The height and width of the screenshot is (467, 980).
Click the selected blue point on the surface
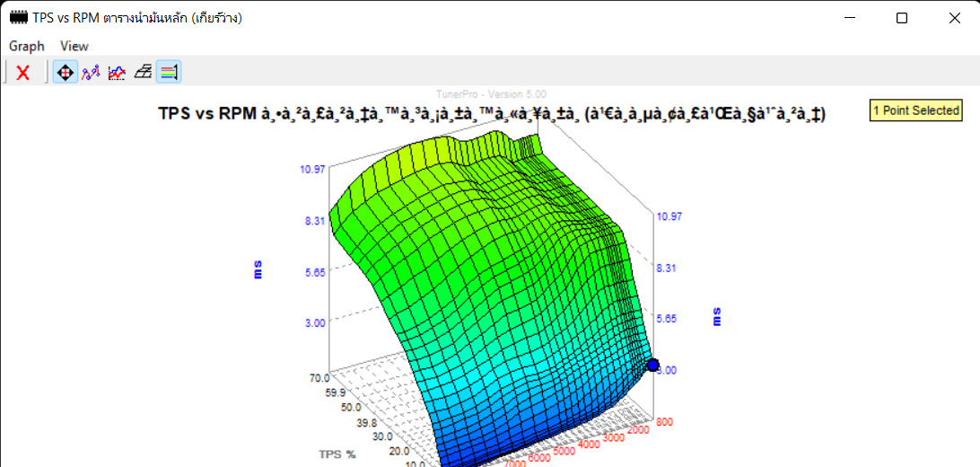click(x=653, y=366)
